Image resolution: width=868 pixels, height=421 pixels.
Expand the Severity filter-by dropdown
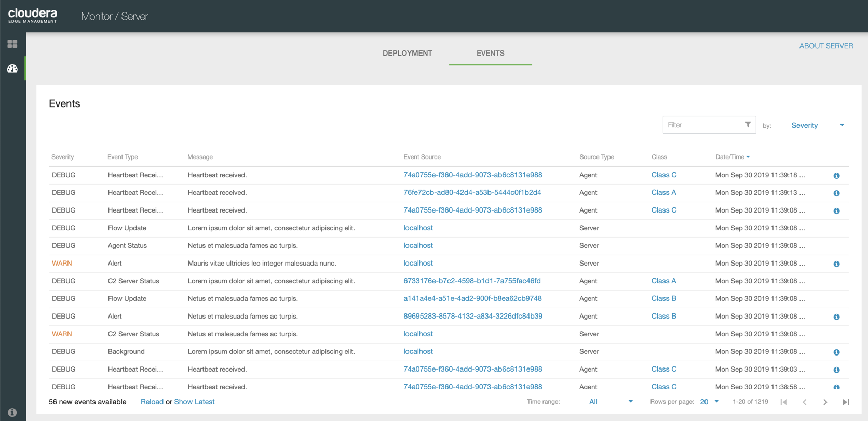817,125
